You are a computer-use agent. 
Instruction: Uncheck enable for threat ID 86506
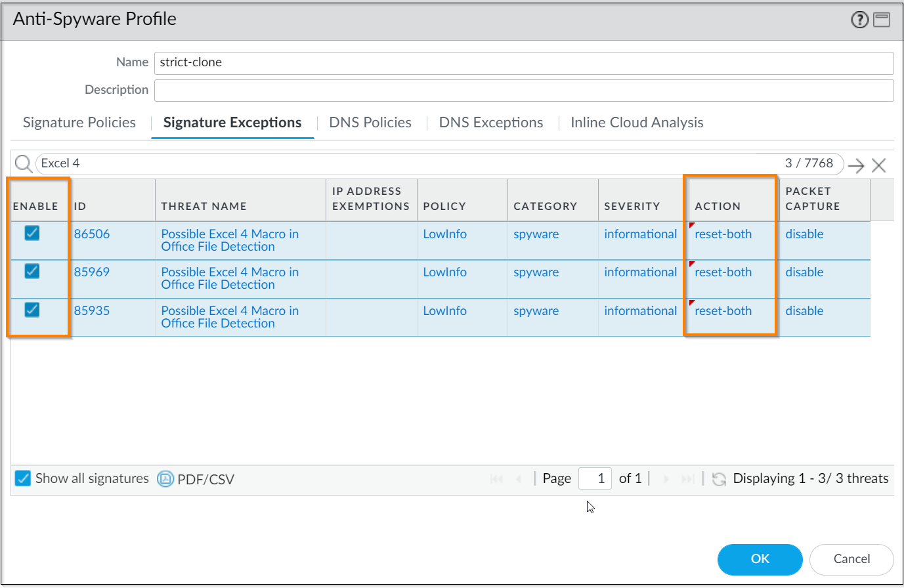32,233
